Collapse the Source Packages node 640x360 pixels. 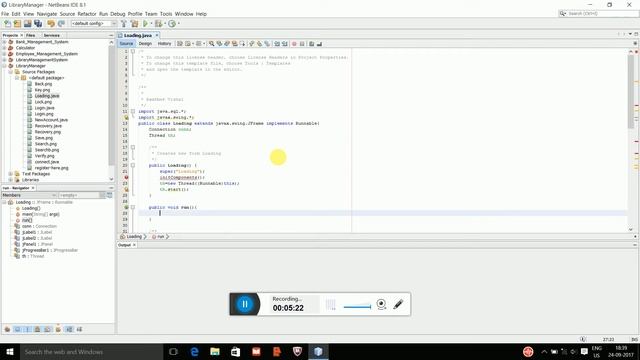[x=11, y=72]
